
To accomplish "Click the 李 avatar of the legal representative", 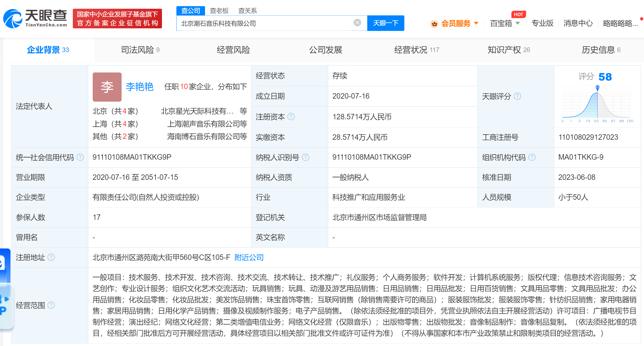I will tap(107, 87).
